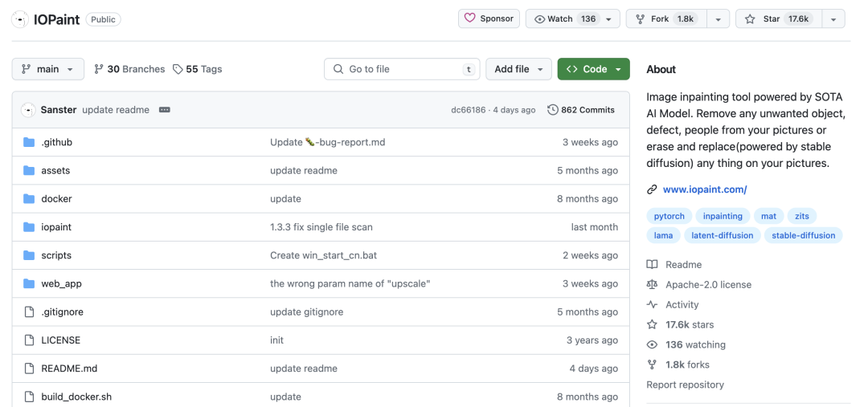Image resolution: width=868 pixels, height=407 pixels.
Task: Select the zits topic tag
Action: [801, 216]
